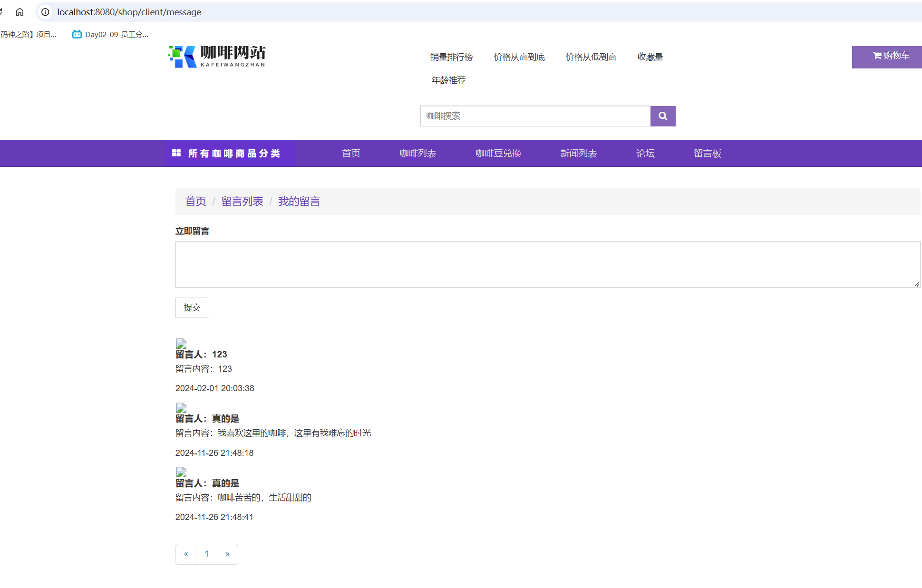Viewport: 922px width, 588px height.
Task: Open 留言列表 from the breadcrumb
Action: point(242,201)
